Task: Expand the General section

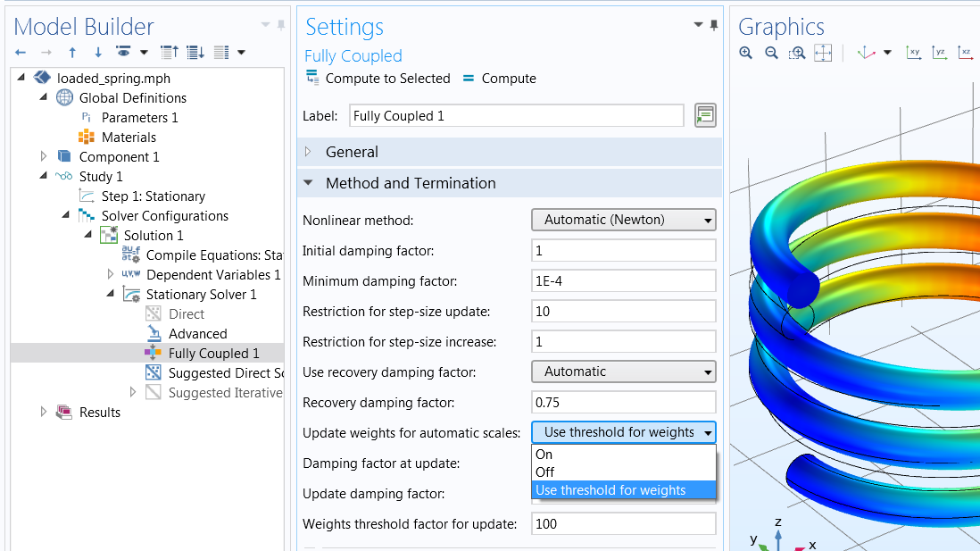Action: [352, 152]
